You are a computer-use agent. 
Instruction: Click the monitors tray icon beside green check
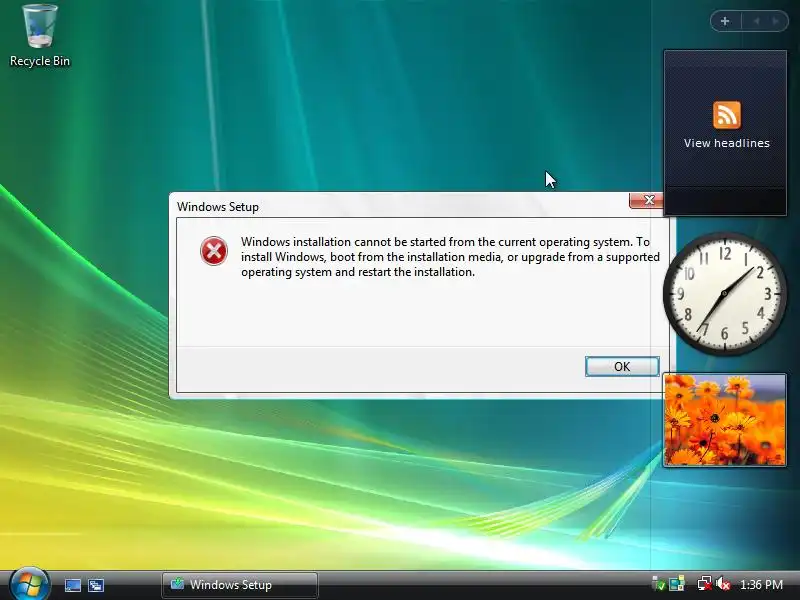(677, 584)
